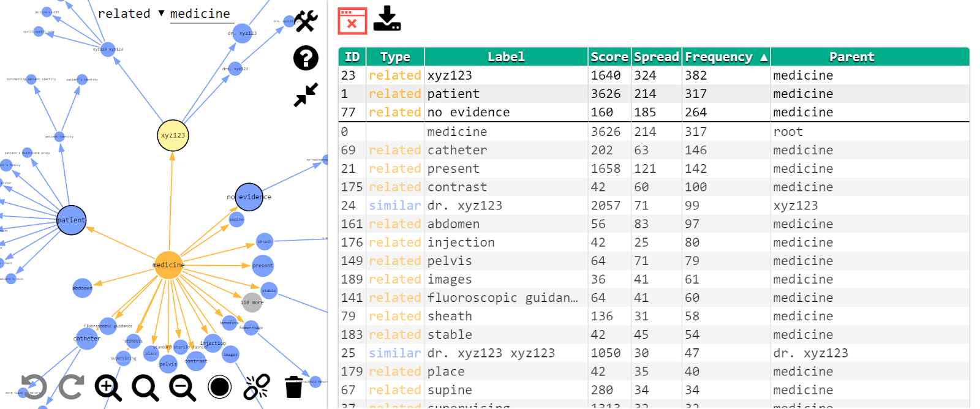Screen dimensions: 980x409
Task: Click the 'medicine' search input field
Action: tap(202, 14)
